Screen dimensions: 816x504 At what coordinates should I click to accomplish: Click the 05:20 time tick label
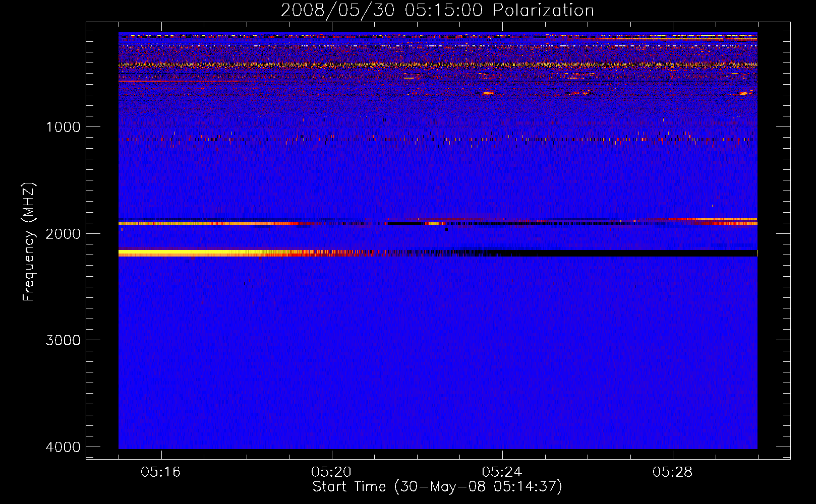pyautogui.click(x=331, y=472)
